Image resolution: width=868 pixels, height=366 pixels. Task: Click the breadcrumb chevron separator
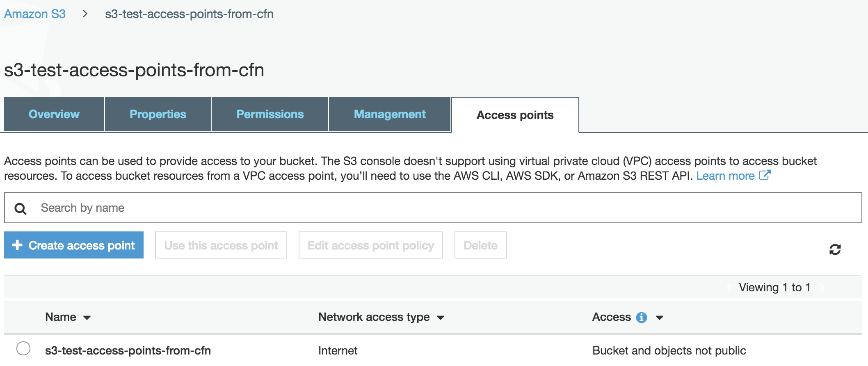[x=85, y=14]
